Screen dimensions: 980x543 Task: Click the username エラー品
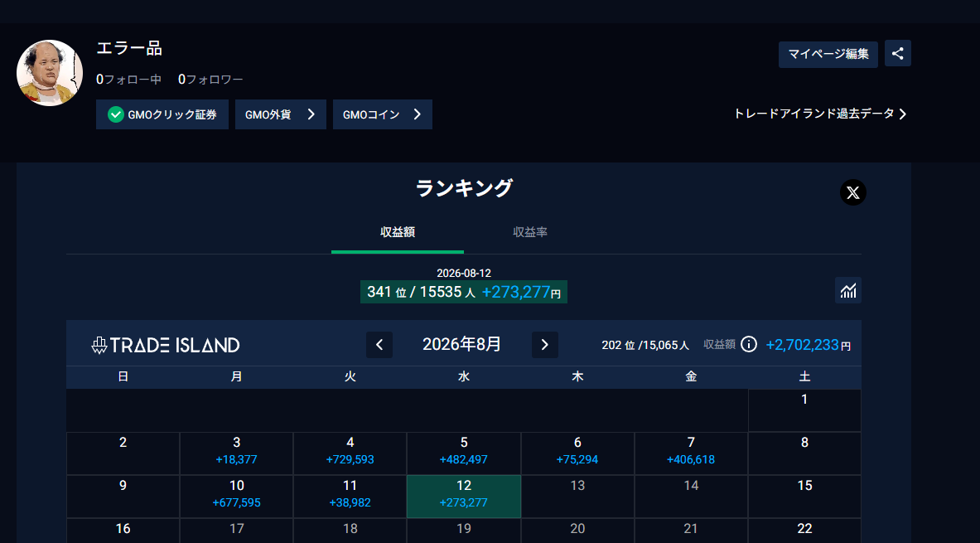click(129, 47)
